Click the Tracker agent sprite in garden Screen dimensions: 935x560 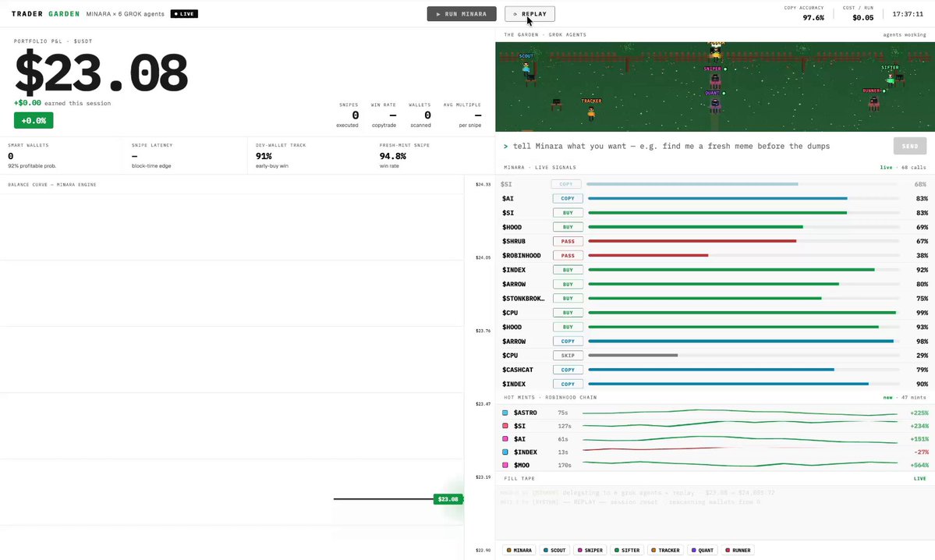(591, 113)
